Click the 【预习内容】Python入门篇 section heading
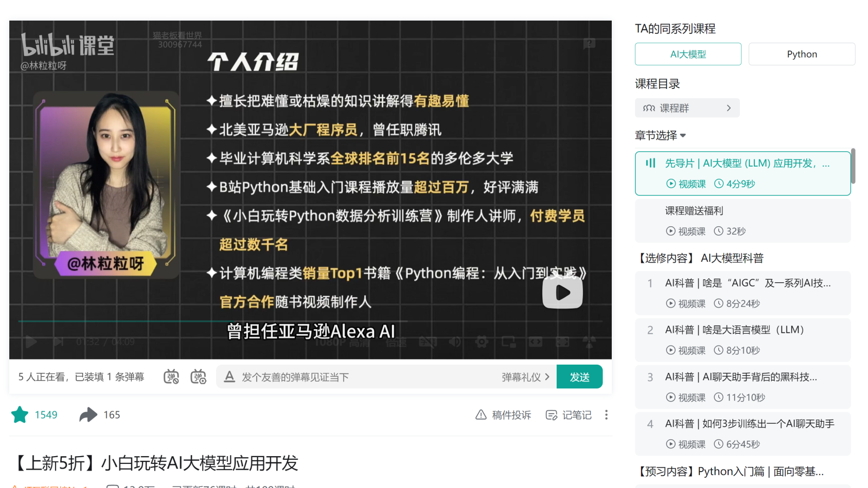The height and width of the screenshot is (488, 868). tap(730, 472)
